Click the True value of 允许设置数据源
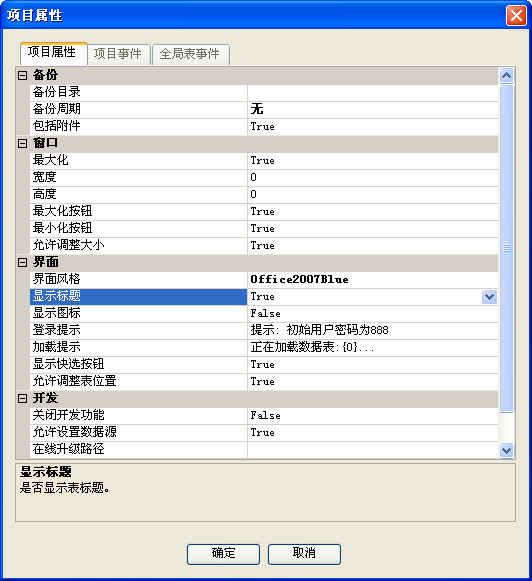 (x=263, y=433)
